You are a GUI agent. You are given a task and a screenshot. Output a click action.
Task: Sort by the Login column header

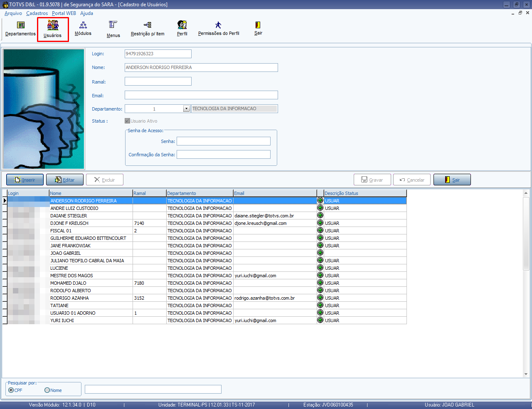(x=28, y=193)
